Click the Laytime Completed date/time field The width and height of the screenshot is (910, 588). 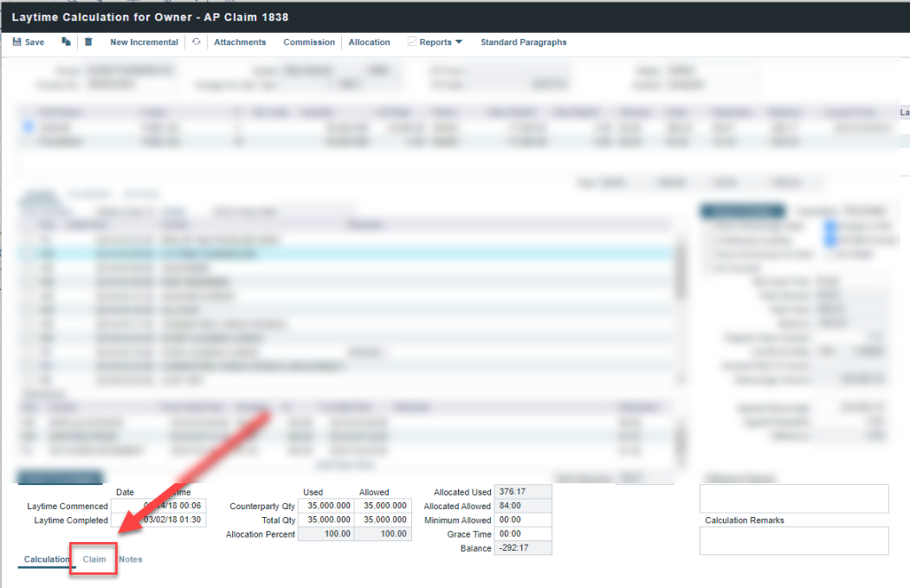pos(158,520)
